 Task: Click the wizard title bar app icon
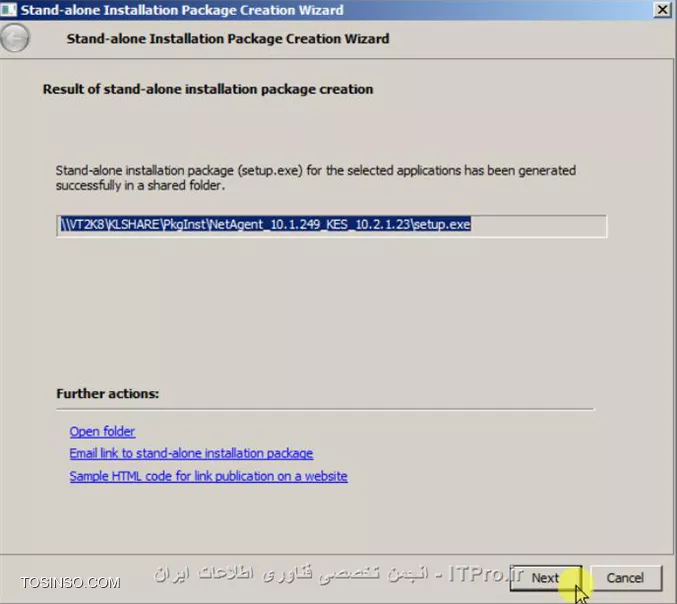[9, 9]
